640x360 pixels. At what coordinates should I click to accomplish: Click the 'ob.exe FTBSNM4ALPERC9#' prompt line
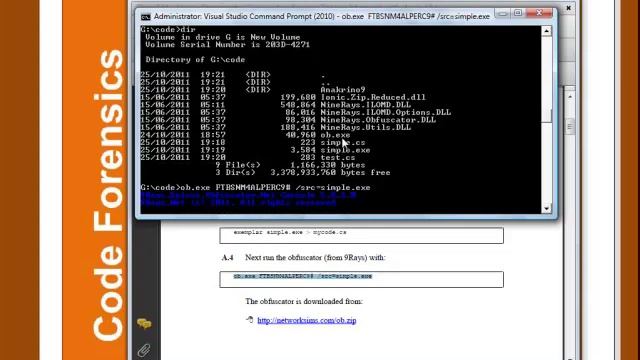click(255, 187)
